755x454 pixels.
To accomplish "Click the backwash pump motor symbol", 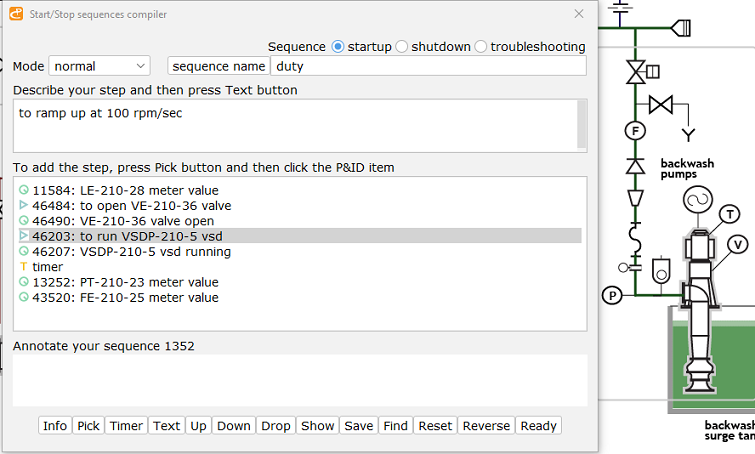I will pos(698,199).
